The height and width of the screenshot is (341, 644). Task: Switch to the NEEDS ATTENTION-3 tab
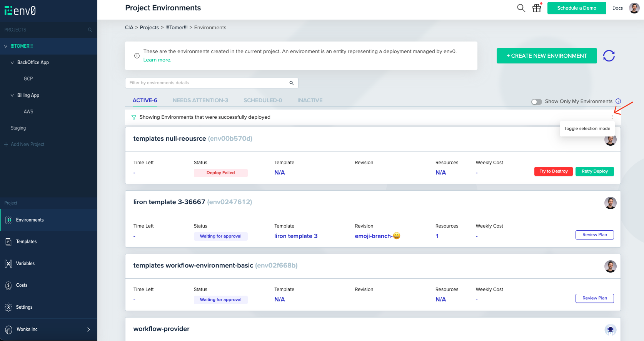pyautogui.click(x=200, y=100)
